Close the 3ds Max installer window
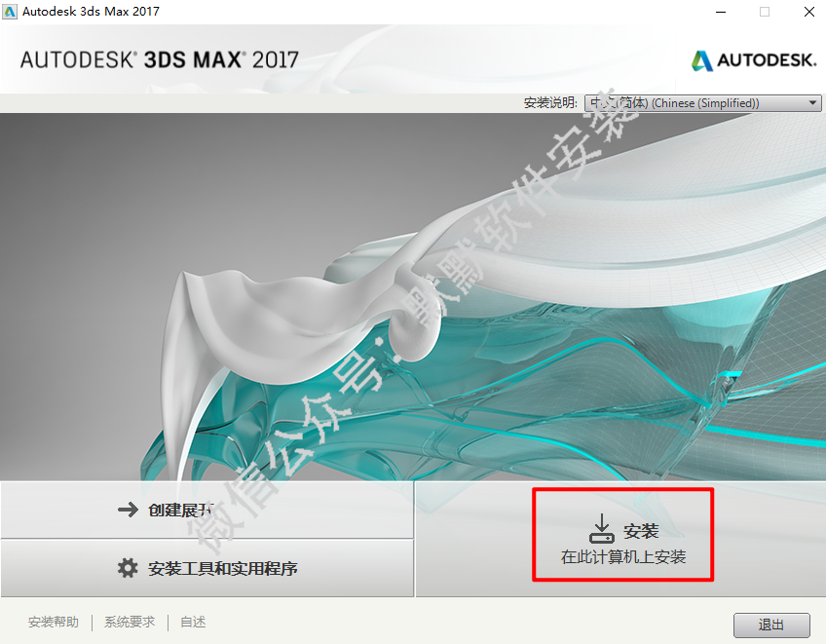826x644 pixels. 809,12
